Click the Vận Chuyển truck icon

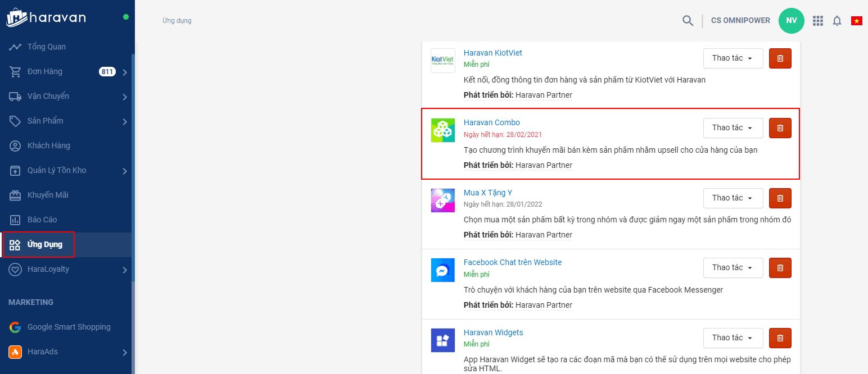pos(15,96)
